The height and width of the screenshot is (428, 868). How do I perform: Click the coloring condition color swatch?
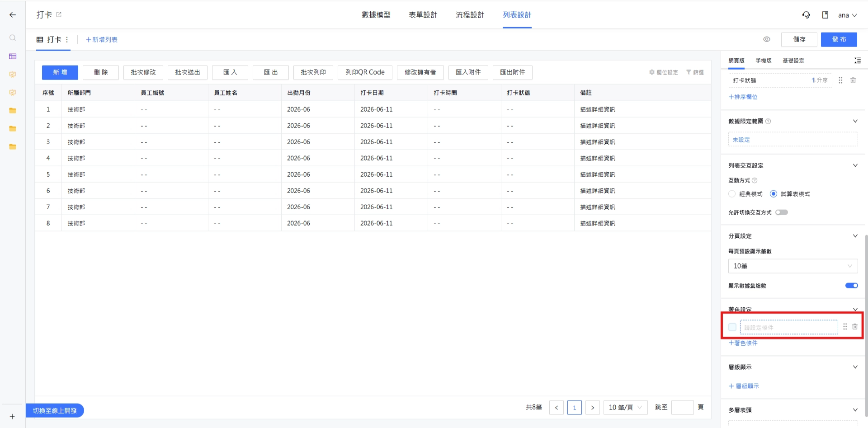tap(732, 327)
